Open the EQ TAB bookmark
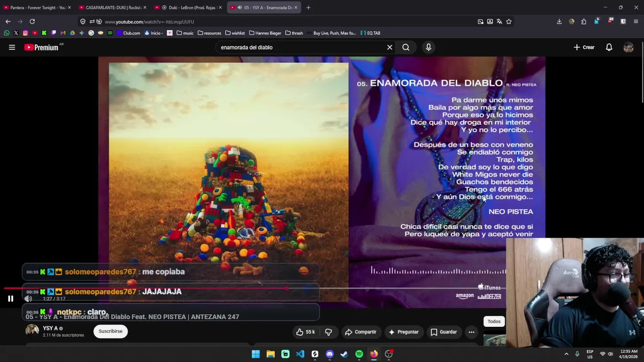This screenshot has width=644, height=362. click(x=370, y=33)
